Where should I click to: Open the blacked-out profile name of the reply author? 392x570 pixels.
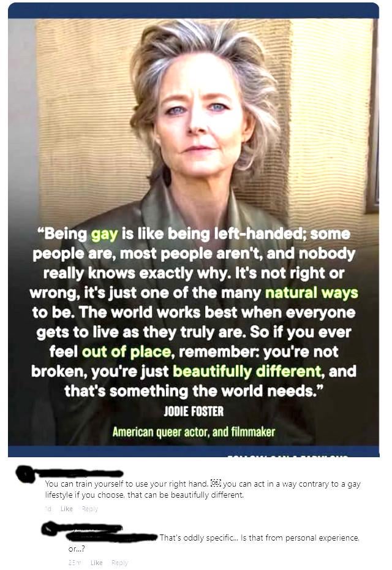(87, 528)
